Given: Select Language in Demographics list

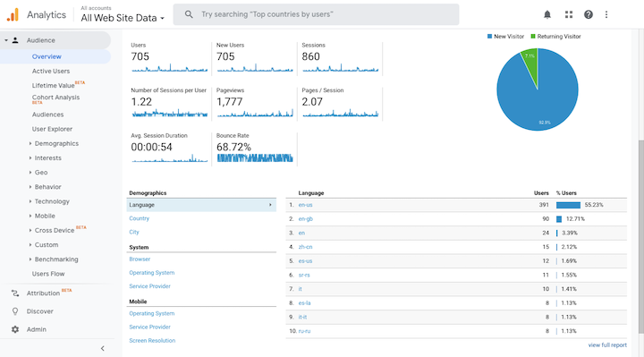Looking at the screenshot, I should (x=201, y=205).
